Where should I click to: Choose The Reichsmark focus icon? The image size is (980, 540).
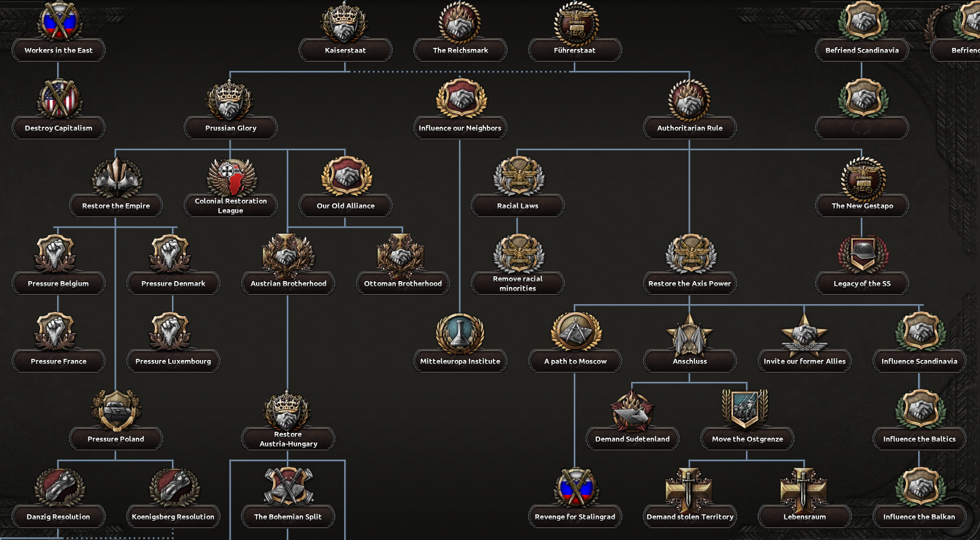click(460, 22)
